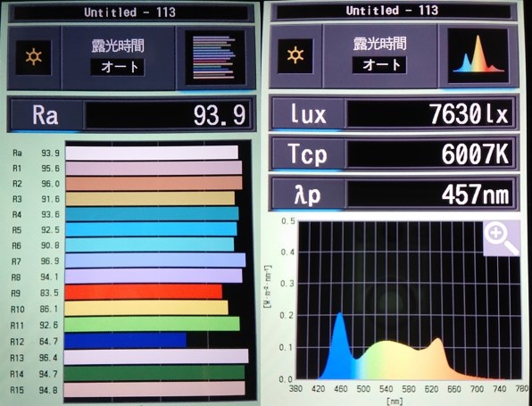Screen dimensions: 532x406
Task: Select the dark blue R12 64.7 bar
Action: 125,341
